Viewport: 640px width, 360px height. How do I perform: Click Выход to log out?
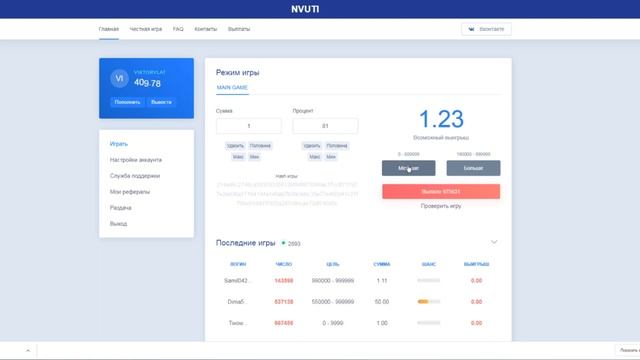tap(118, 224)
